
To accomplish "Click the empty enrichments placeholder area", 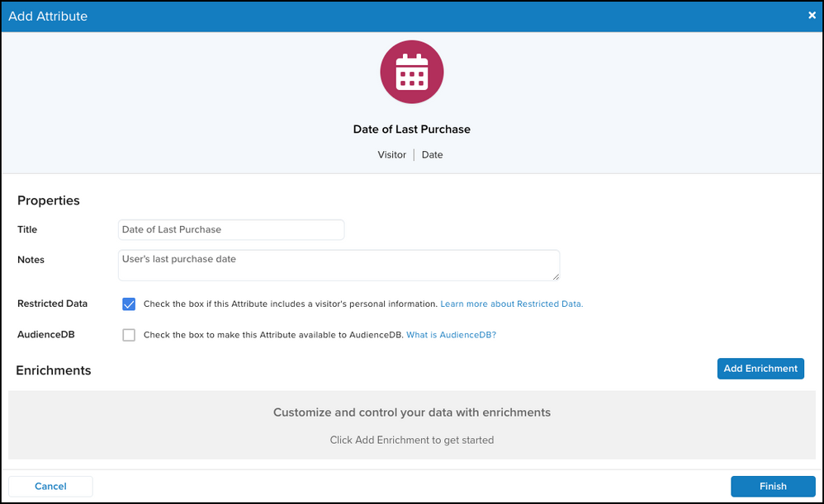I will (x=411, y=425).
